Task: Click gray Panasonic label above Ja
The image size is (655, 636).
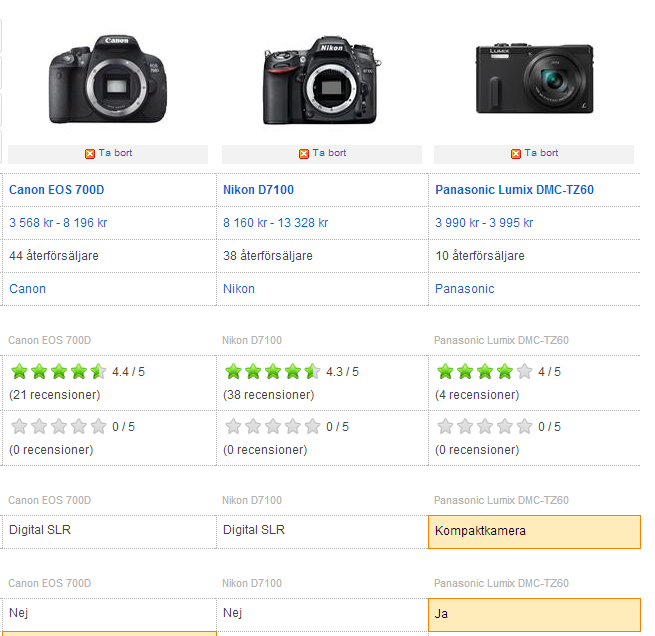Action: click(501, 583)
